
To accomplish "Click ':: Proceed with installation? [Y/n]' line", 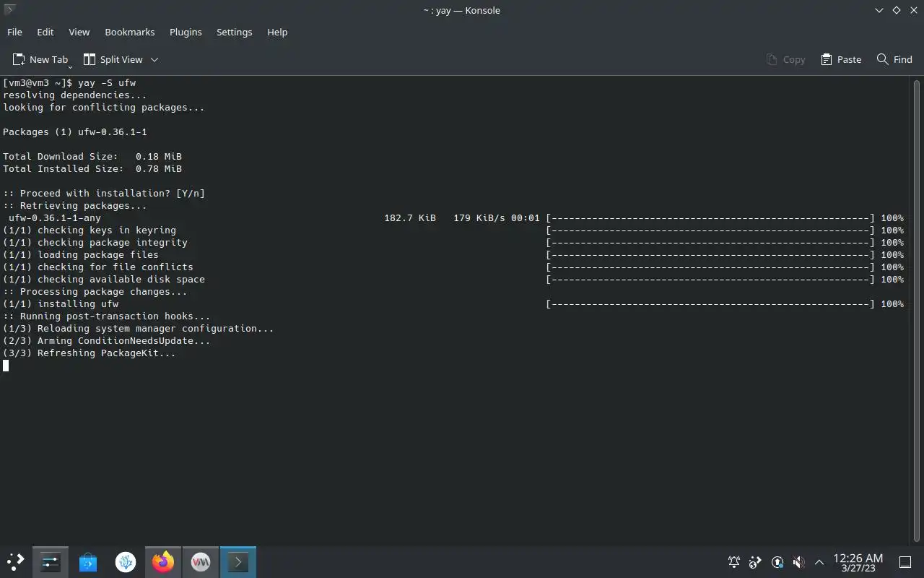I will pos(104,193).
